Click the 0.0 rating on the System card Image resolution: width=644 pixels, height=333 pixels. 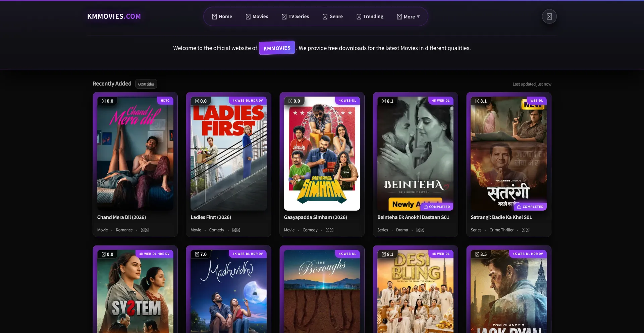tap(108, 254)
